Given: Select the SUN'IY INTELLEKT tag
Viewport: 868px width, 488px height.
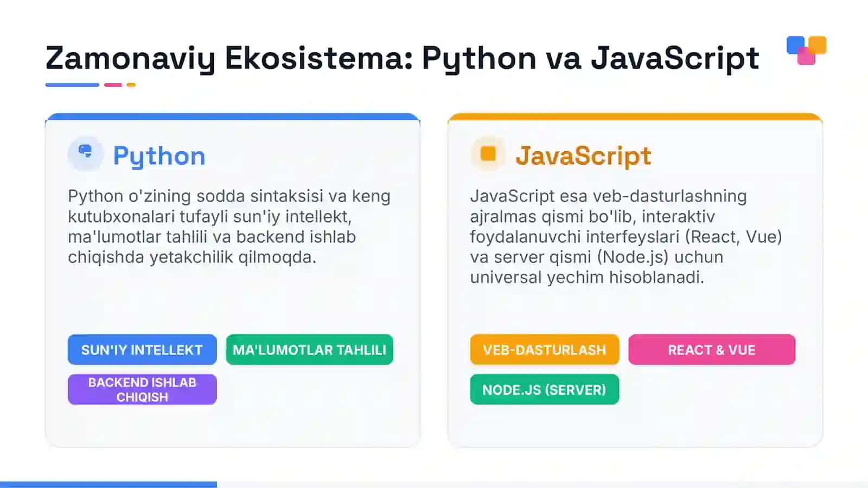Looking at the screenshot, I should [142, 350].
